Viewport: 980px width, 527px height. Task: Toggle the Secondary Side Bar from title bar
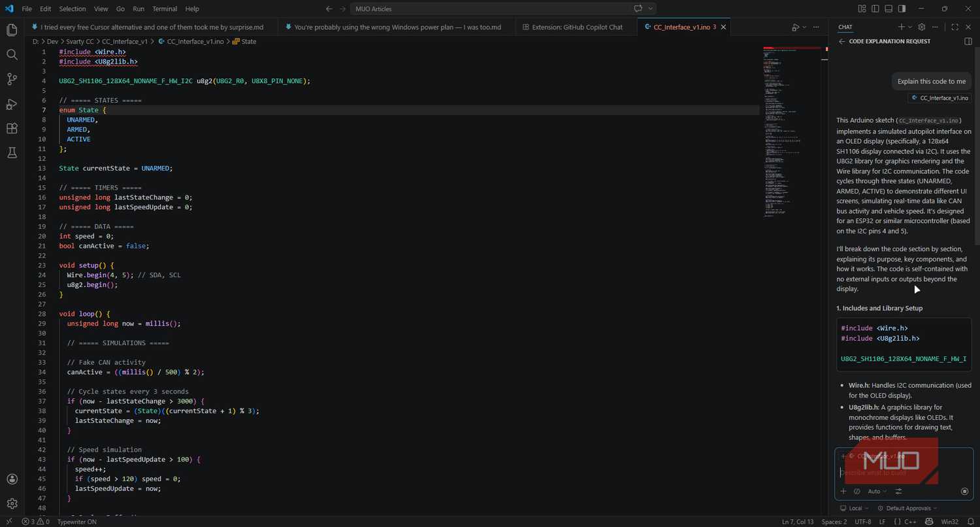[x=902, y=8]
